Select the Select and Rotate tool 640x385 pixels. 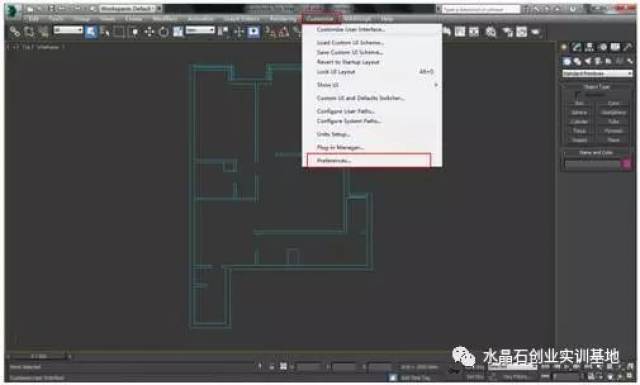click(164, 31)
